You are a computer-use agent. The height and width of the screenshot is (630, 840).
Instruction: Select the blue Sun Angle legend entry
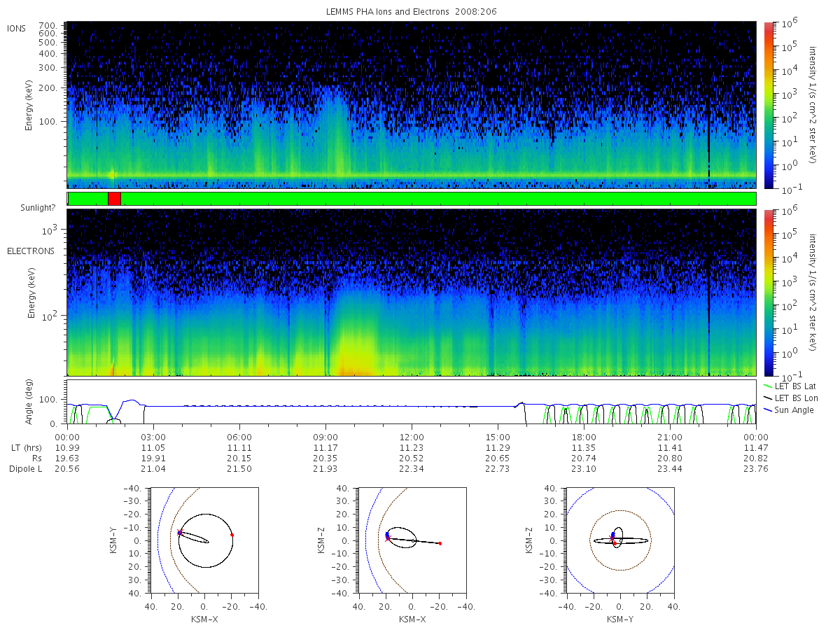tap(788, 409)
